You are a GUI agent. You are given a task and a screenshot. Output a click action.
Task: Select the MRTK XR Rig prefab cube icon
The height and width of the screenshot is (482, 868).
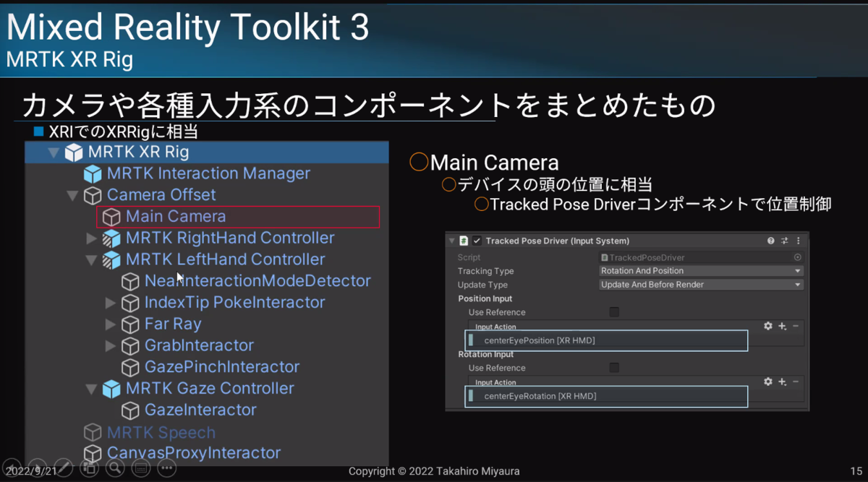pos(74,152)
